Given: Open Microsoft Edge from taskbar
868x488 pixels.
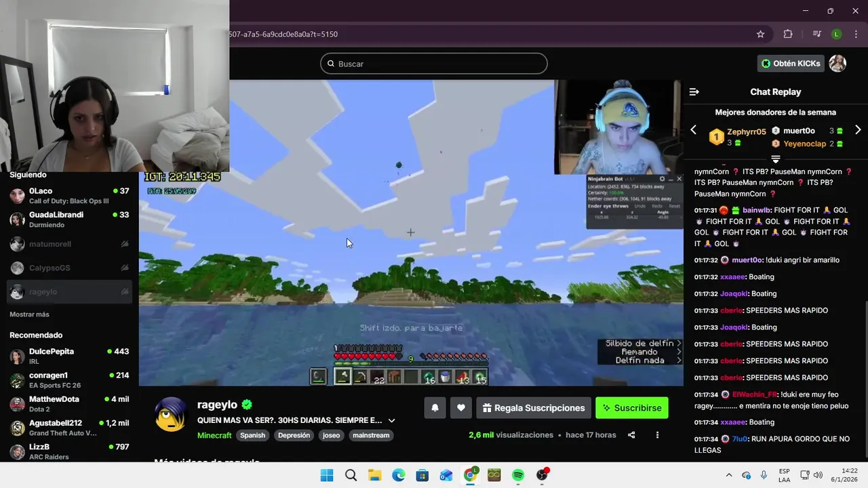Looking at the screenshot, I should tap(399, 475).
